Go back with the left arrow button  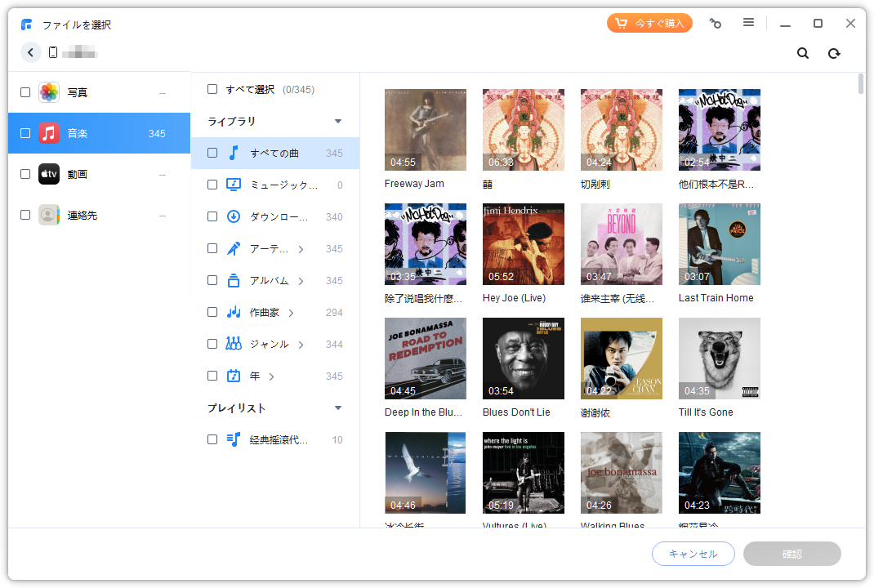[31, 52]
